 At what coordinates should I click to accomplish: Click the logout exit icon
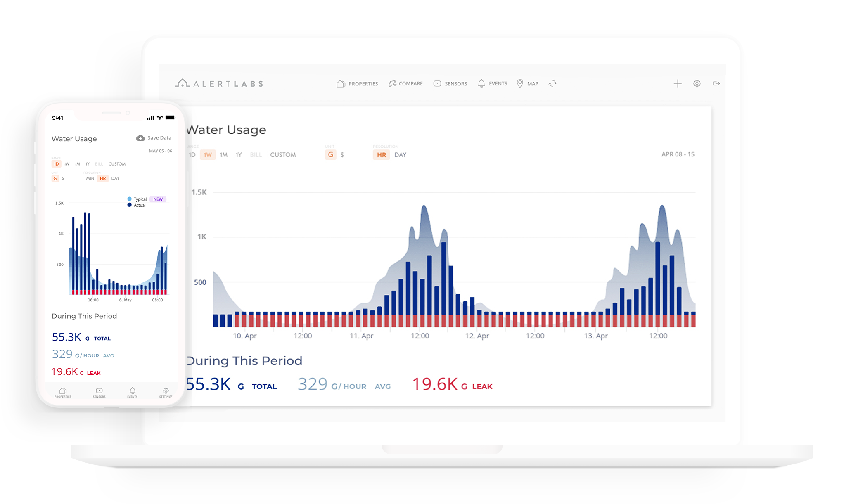716,83
